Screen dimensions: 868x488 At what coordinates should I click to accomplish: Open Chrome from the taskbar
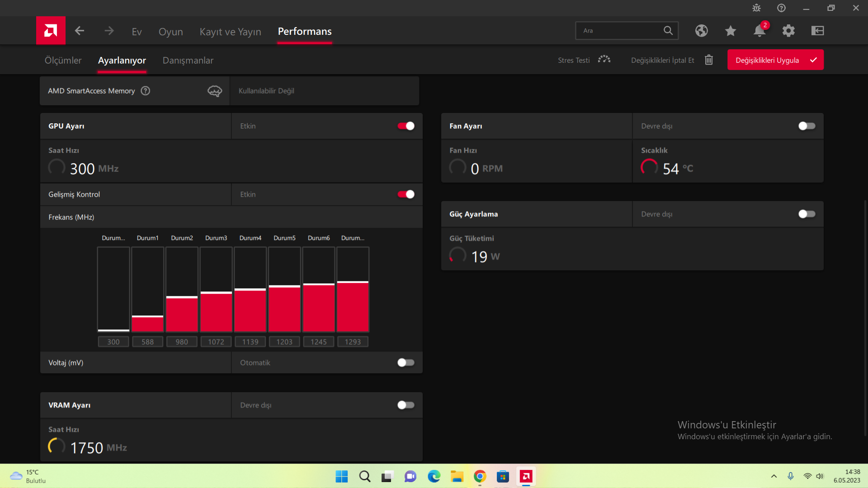click(480, 476)
